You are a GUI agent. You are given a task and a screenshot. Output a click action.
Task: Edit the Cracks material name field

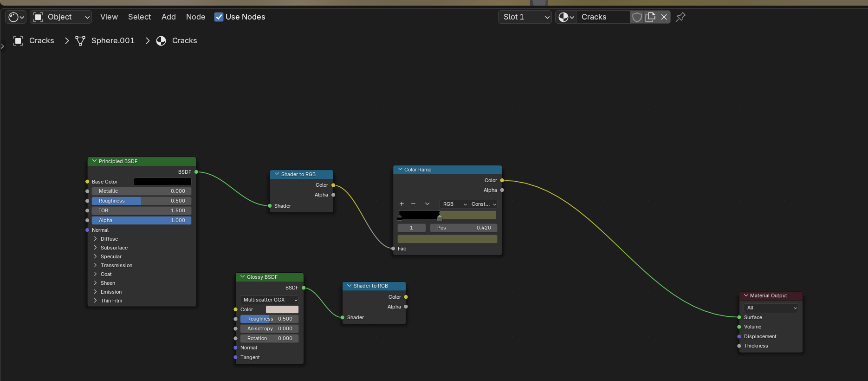(x=603, y=17)
